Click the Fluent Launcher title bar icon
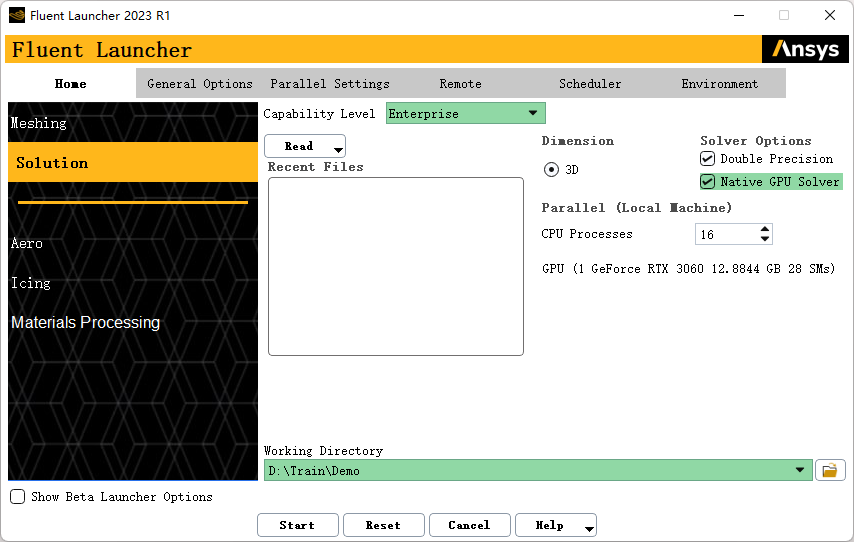Viewport: 854px width, 542px height. [17, 15]
